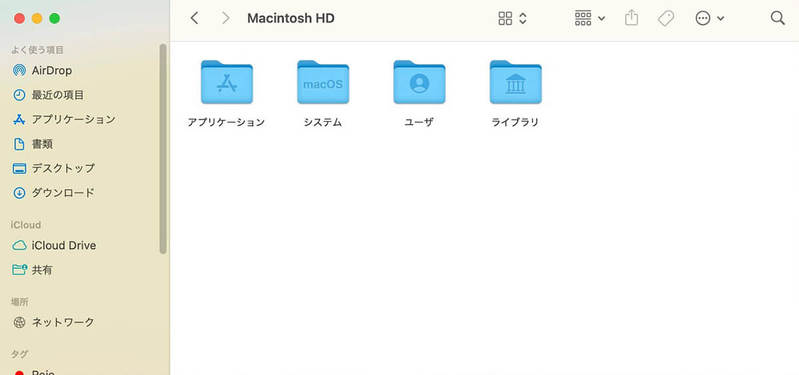Click the アプリケーション folder name label
Image resolution: width=799 pixels, height=375 pixels.
point(226,122)
